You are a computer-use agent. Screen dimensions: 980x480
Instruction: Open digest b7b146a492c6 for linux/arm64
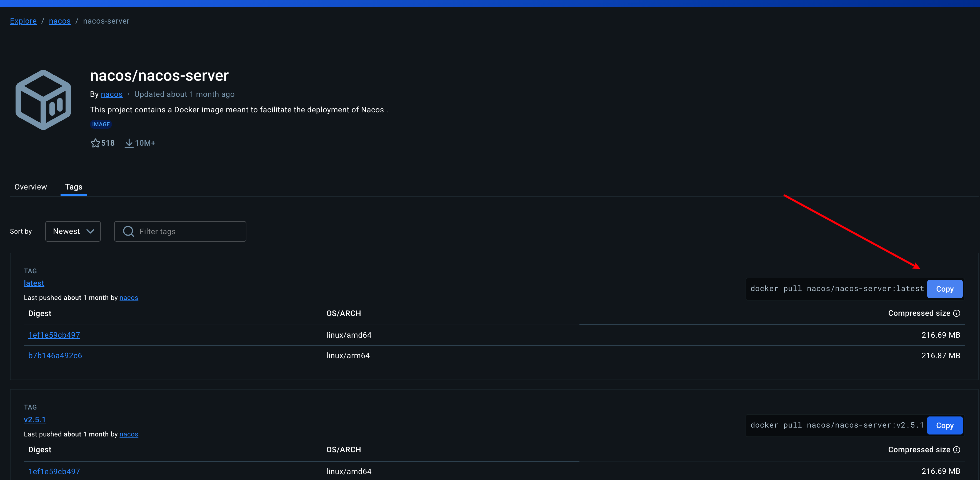click(55, 356)
